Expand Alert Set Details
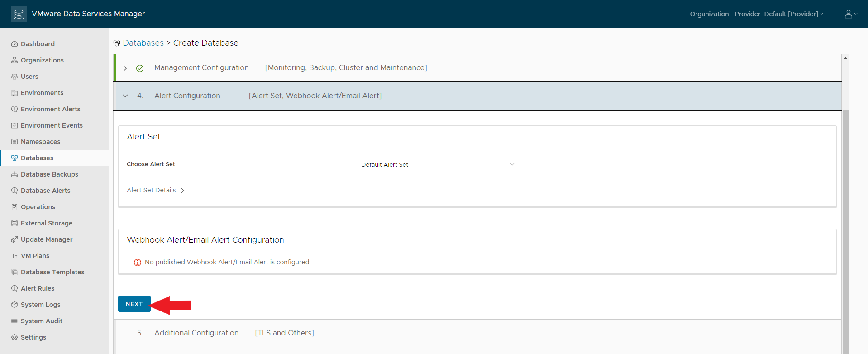 [156, 190]
